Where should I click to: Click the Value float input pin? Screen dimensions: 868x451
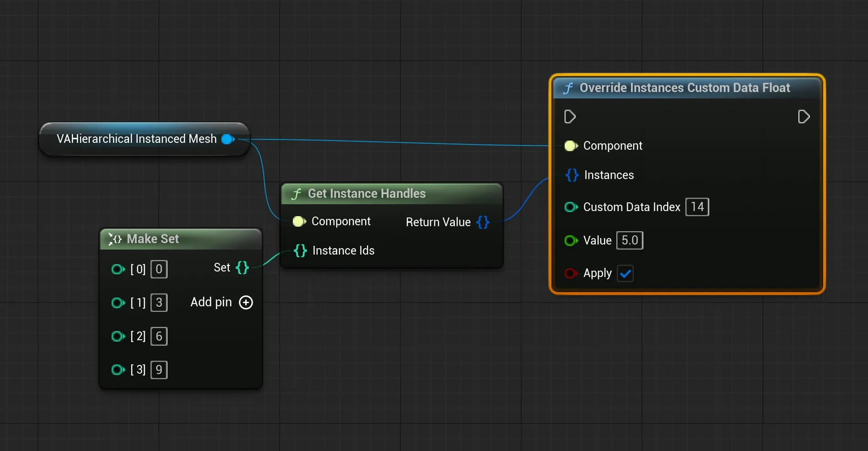(x=571, y=240)
